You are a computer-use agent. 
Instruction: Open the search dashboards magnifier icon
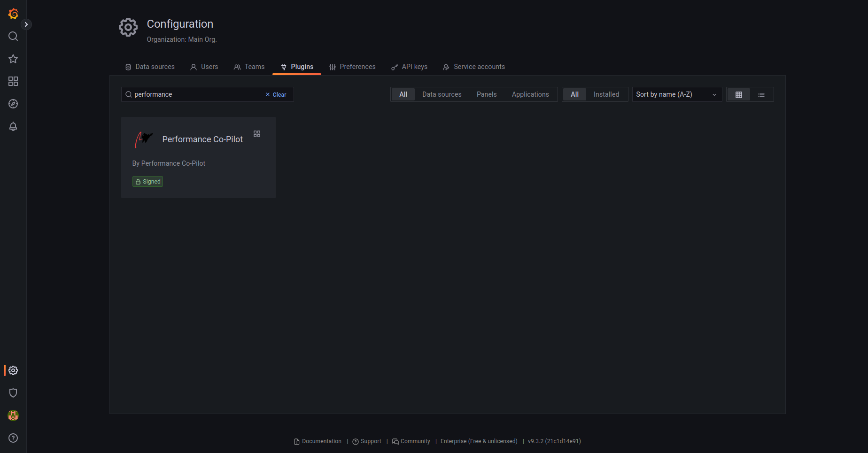click(x=13, y=36)
